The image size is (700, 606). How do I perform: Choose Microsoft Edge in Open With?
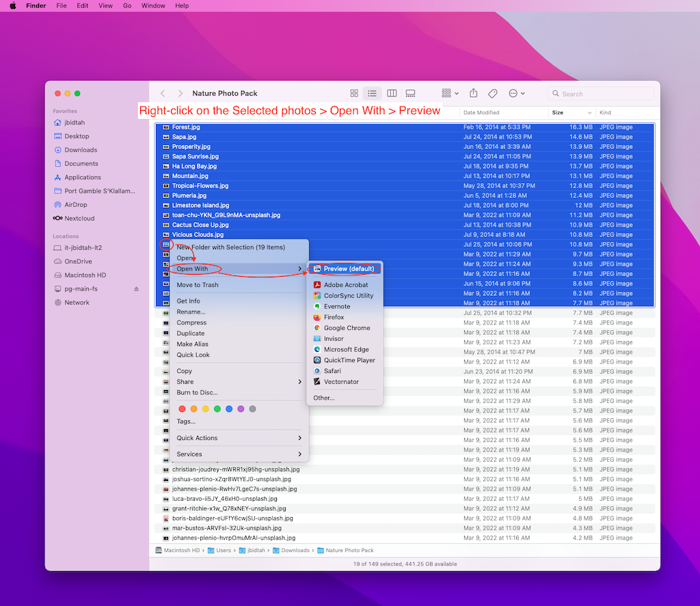345,349
